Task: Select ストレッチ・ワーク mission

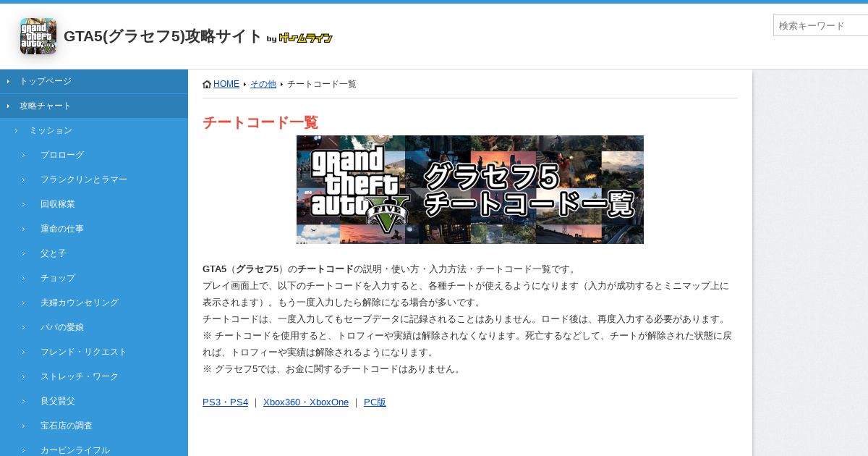Action: 94,376
